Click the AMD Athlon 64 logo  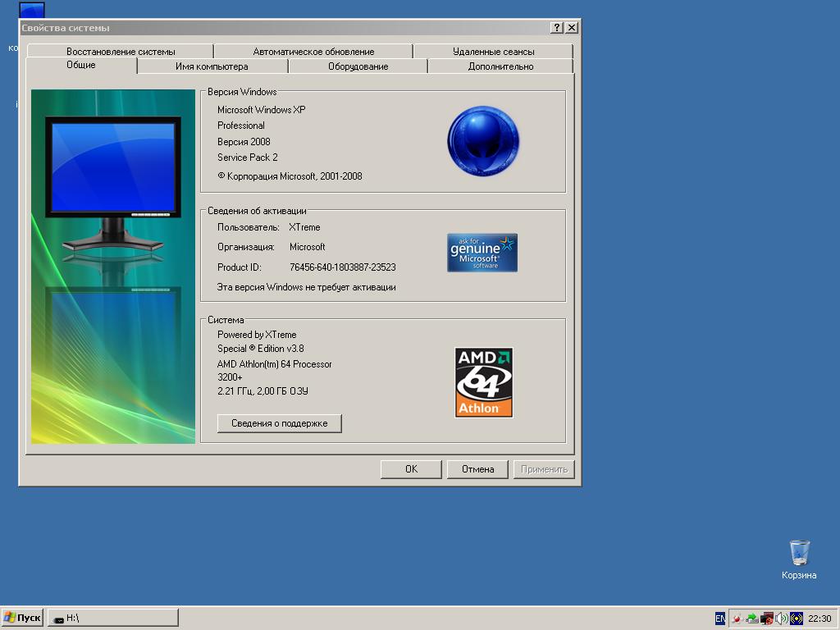(x=484, y=382)
